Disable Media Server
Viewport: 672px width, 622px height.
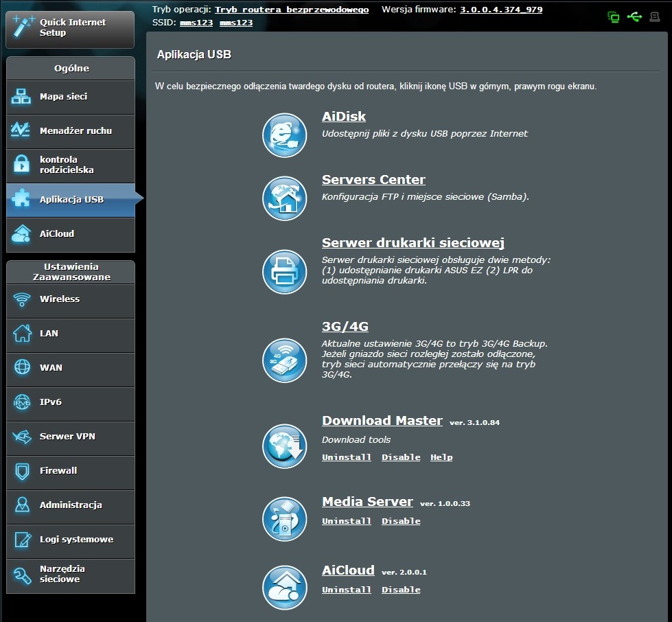(x=401, y=521)
